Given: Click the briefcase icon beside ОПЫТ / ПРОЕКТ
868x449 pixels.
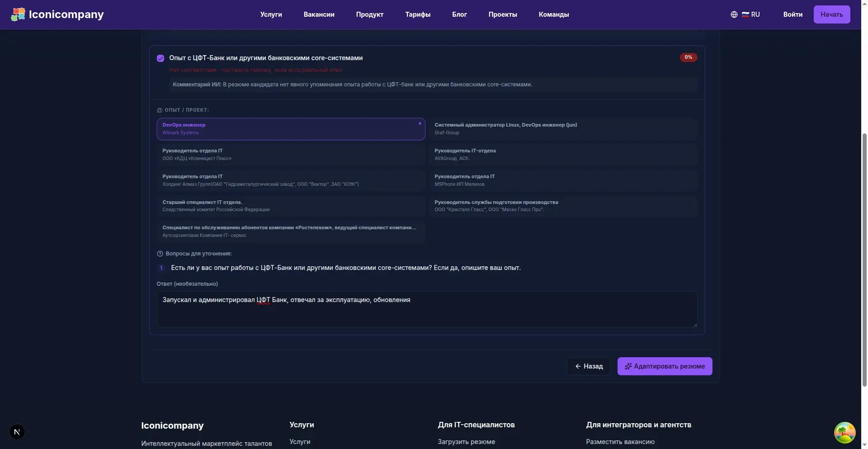Looking at the screenshot, I should click(160, 110).
